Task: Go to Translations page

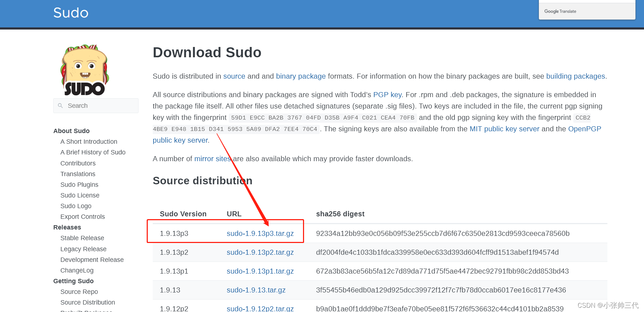Action: [x=78, y=174]
